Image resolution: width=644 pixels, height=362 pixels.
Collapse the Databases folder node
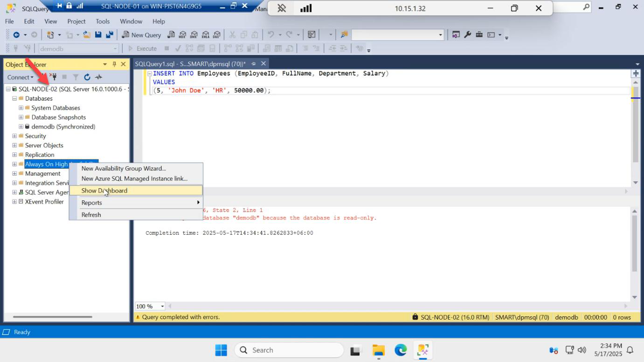pyautogui.click(x=14, y=98)
